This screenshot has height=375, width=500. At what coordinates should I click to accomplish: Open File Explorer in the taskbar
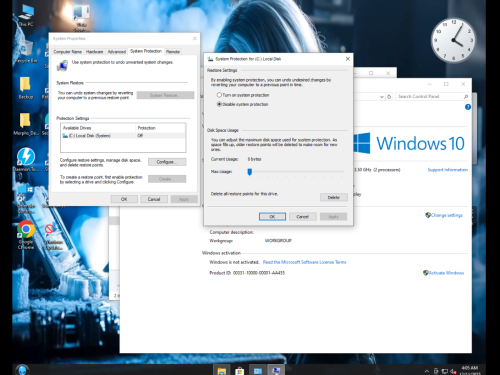pyautogui.click(x=222, y=370)
